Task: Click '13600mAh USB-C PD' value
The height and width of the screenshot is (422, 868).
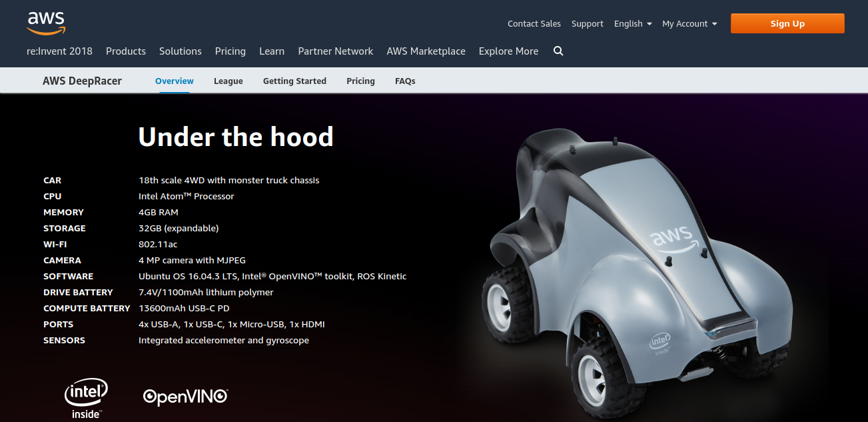Action: click(x=183, y=308)
